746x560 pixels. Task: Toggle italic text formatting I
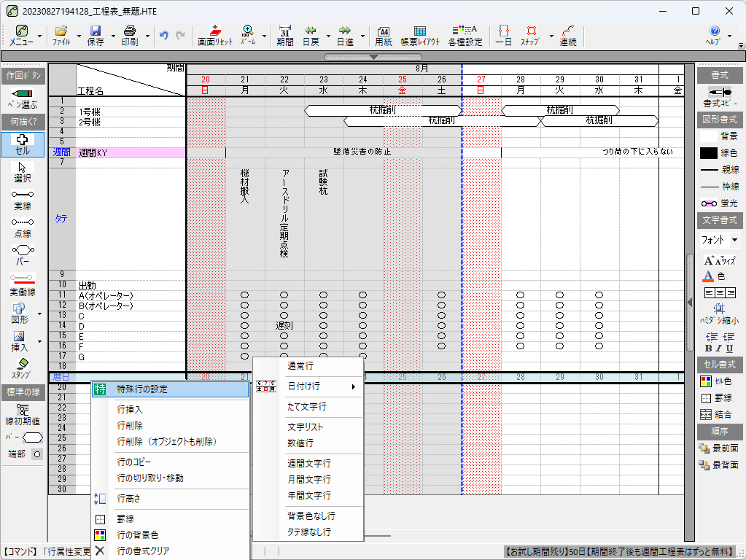(x=719, y=349)
